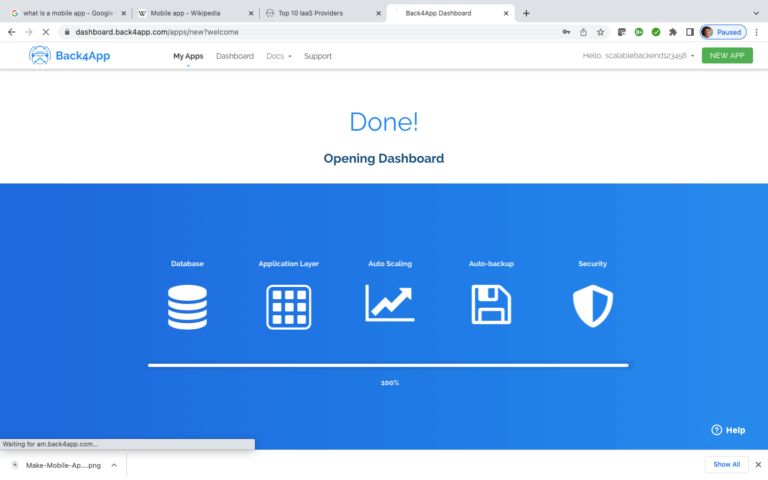
Task: Click the Database stack icon
Action: (187, 306)
